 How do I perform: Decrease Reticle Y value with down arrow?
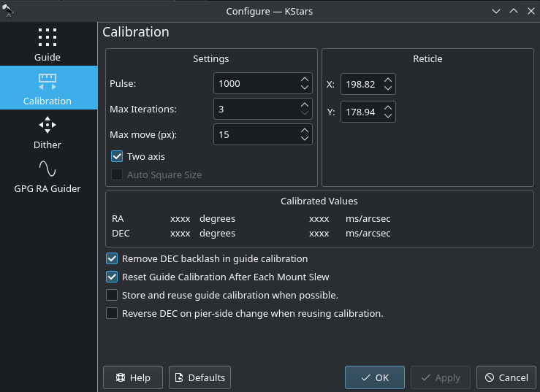click(x=388, y=116)
